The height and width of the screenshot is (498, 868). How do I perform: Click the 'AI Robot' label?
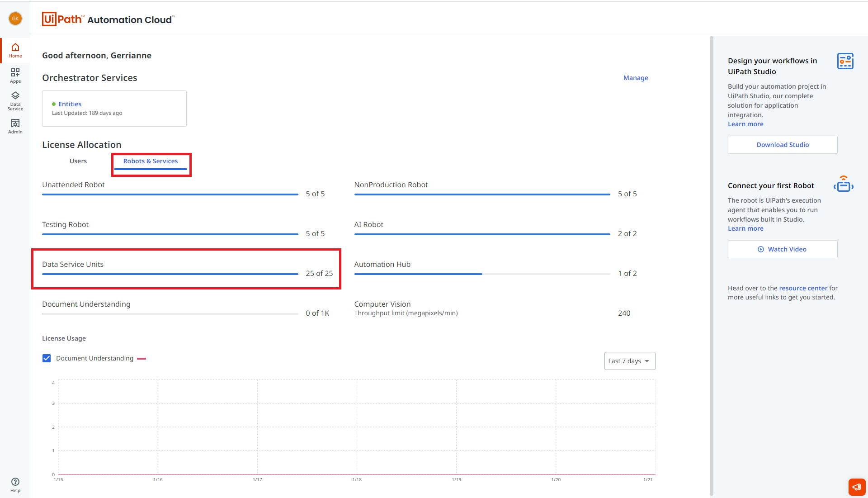368,224
